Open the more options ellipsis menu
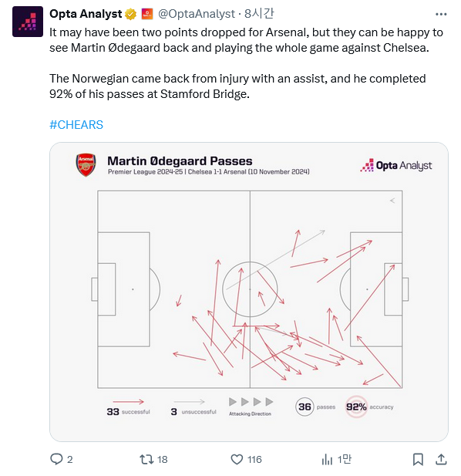Viewport: 461px width, 476px height. 441,14
